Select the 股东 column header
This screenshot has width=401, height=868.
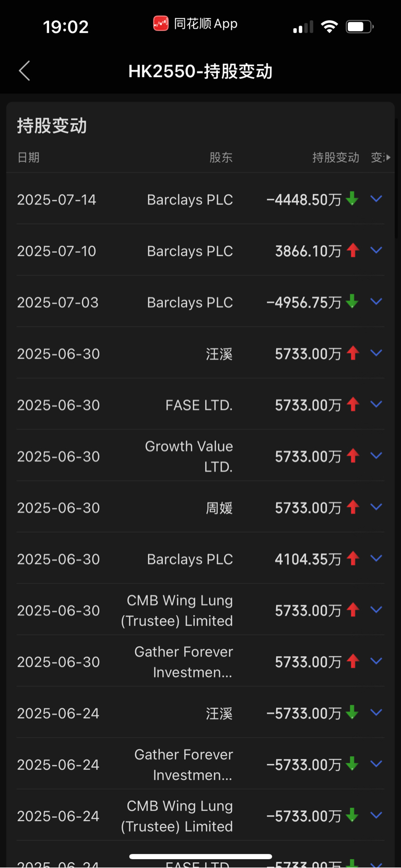pyautogui.click(x=221, y=158)
